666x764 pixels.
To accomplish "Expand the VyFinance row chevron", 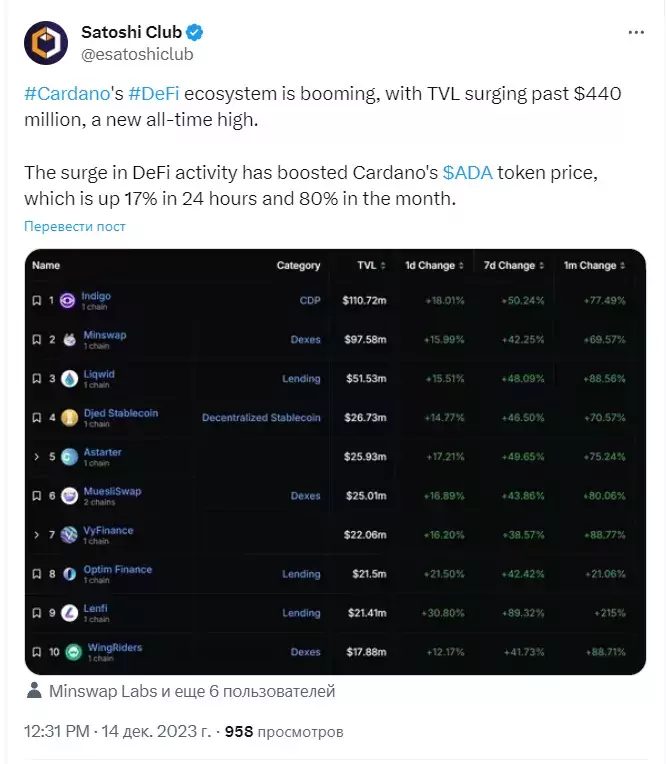I will (x=37, y=535).
